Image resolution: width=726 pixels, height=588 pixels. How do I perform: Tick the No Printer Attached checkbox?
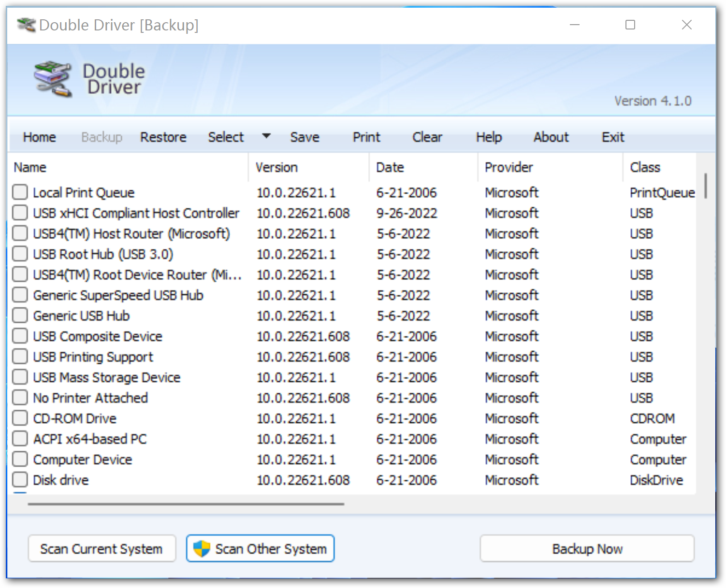[20, 398]
